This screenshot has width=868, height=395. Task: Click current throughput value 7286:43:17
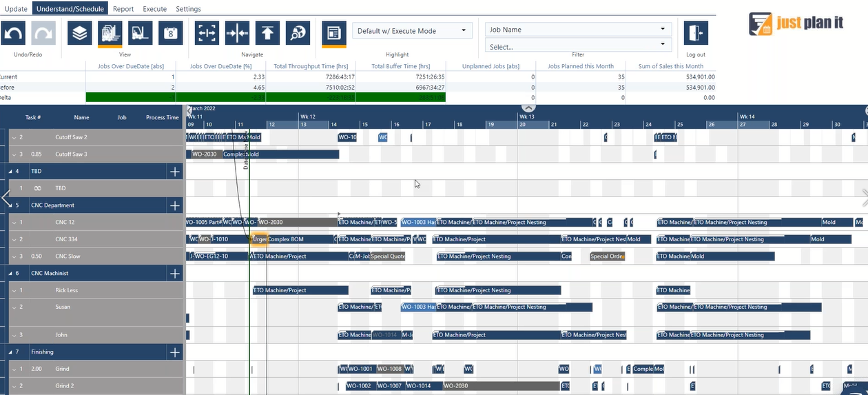[340, 77]
